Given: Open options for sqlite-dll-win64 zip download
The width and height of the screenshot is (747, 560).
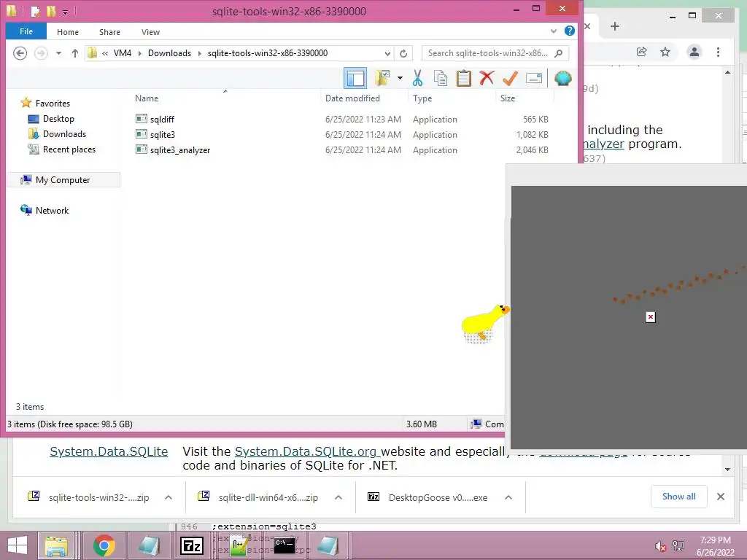Looking at the screenshot, I should (338, 497).
